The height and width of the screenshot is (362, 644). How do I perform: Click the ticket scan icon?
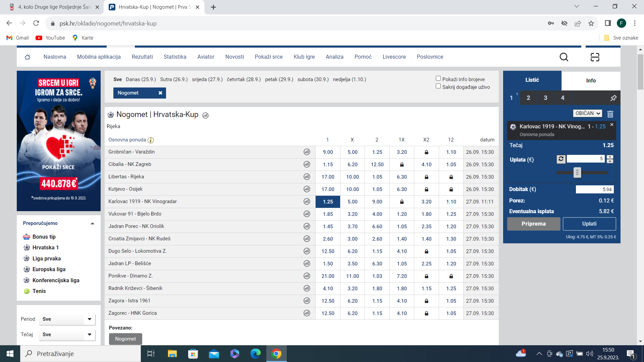595,57
